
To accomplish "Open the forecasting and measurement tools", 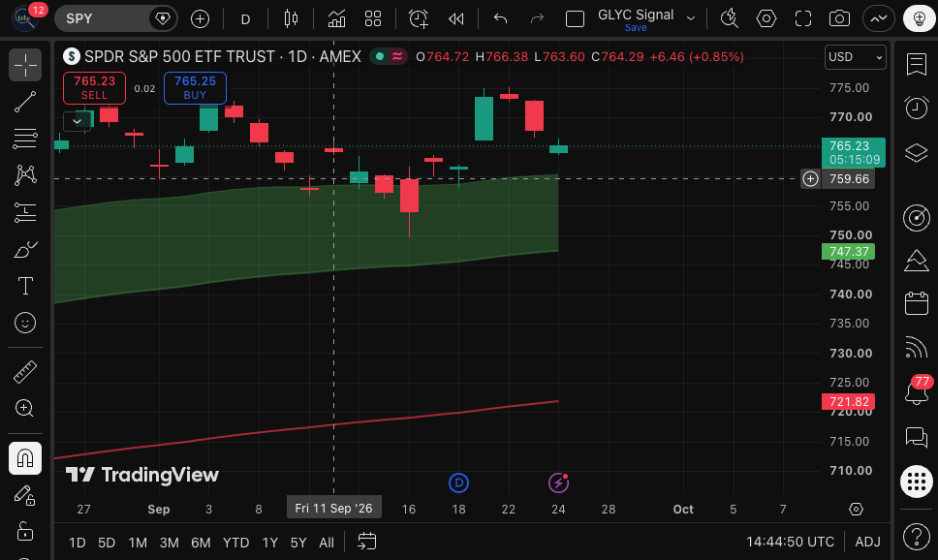I will [x=25, y=212].
